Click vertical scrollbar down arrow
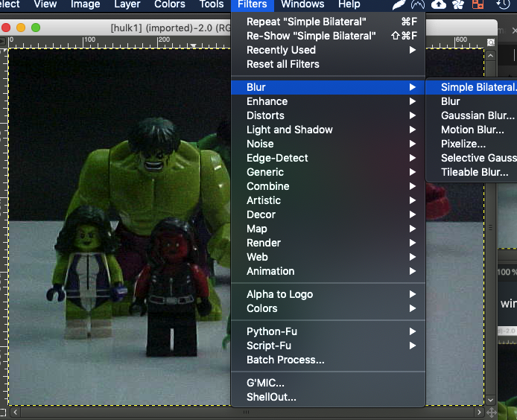Image resolution: width=517 pixels, height=420 pixels. [x=491, y=400]
